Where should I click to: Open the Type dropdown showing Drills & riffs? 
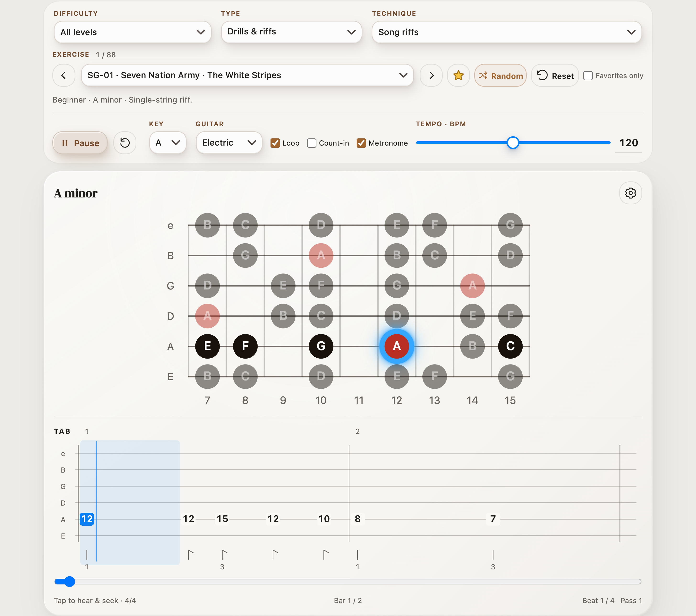(292, 32)
